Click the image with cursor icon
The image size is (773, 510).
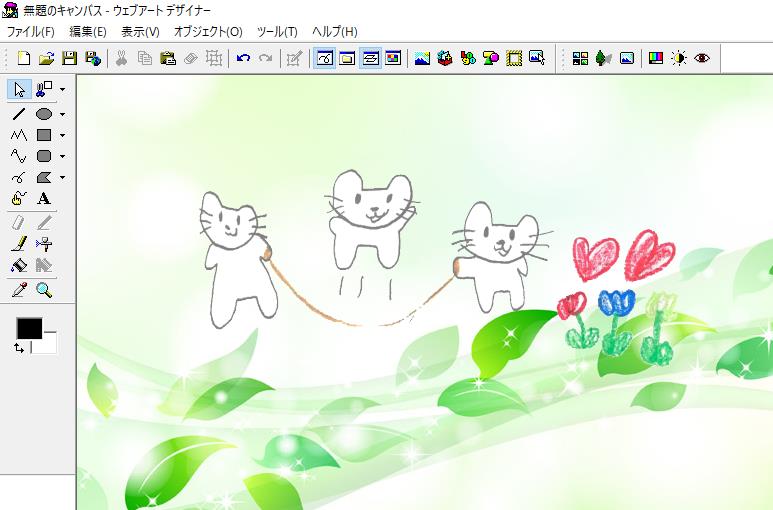click(x=537, y=58)
